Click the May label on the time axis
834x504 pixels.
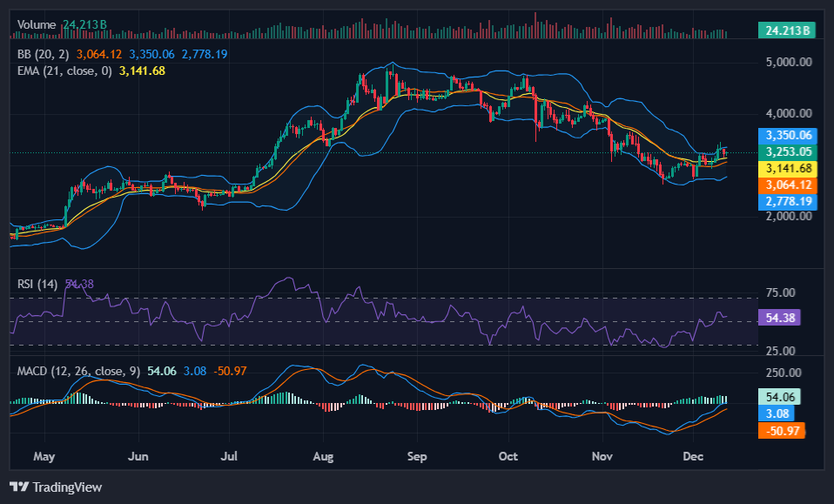click(44, 456)
